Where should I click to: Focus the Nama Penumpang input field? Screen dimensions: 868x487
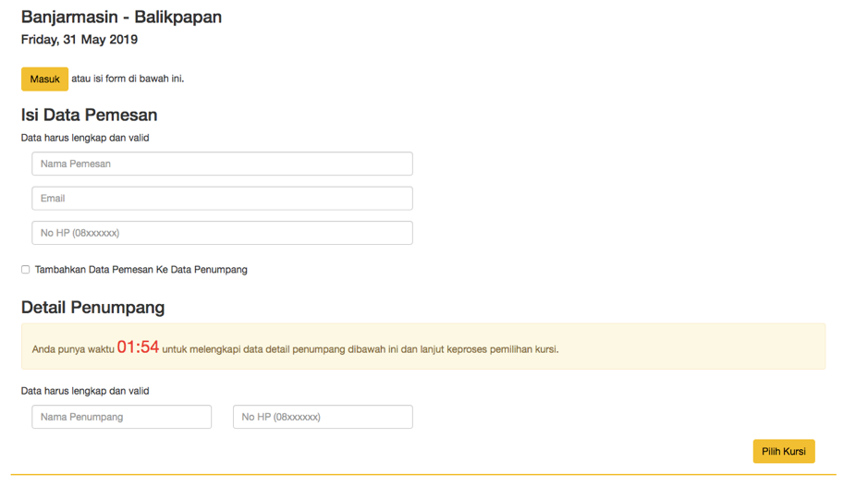coord(121,417)
